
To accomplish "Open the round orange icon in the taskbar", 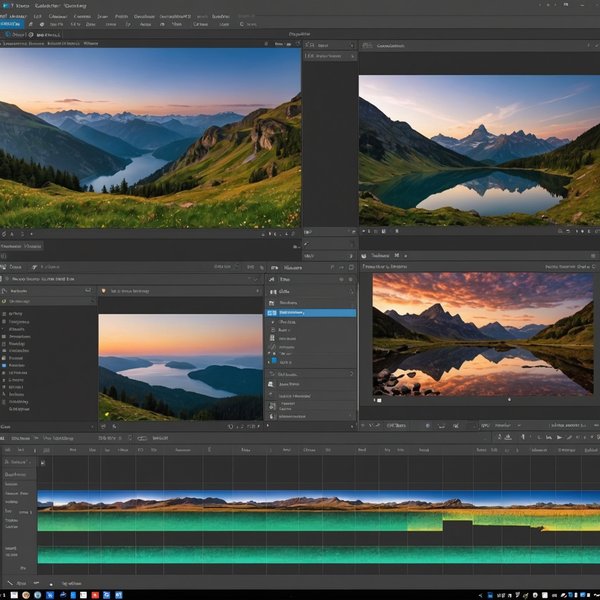I will pos(26,595).
